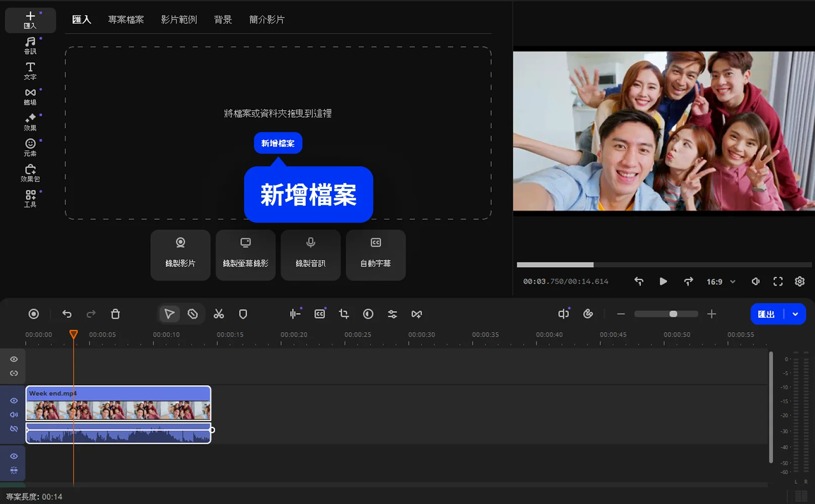Open the preview volume control
The width and height of the screenshot is (815, 504).
point(755,281)
